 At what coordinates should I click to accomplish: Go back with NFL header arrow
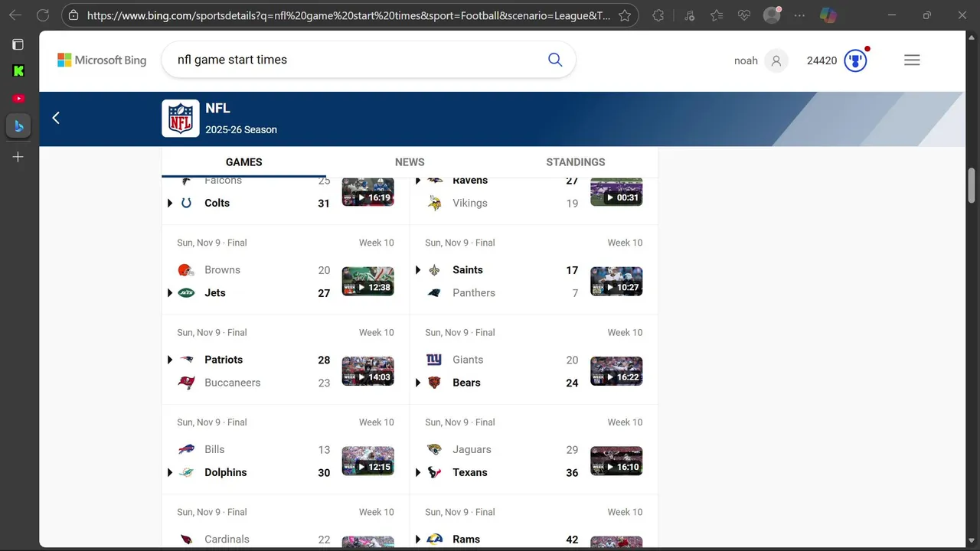click(x=56, y=118)
